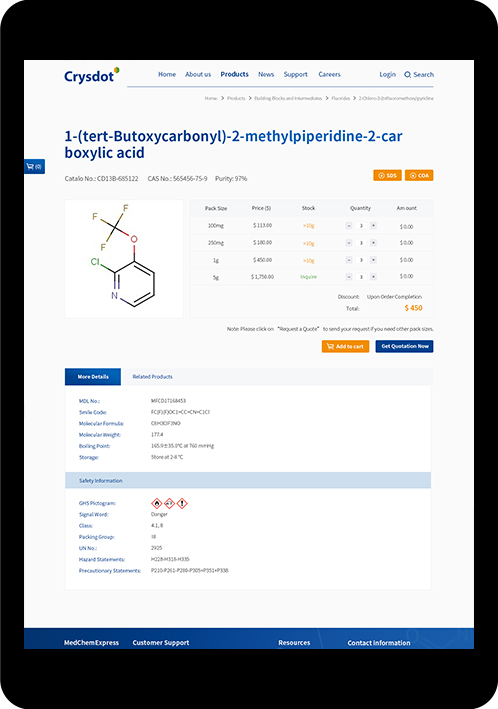
Task: Add the item to cart
Action: (x=346, y=346)
